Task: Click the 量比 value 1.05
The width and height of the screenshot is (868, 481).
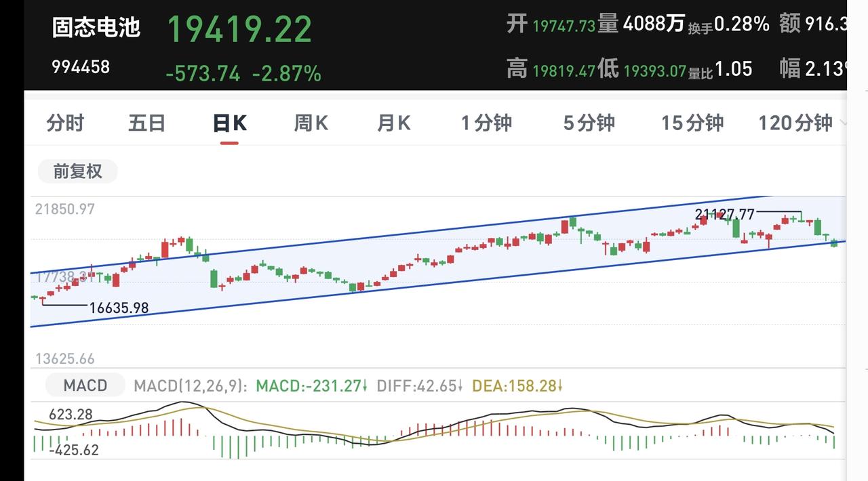Action: point(733,68)
